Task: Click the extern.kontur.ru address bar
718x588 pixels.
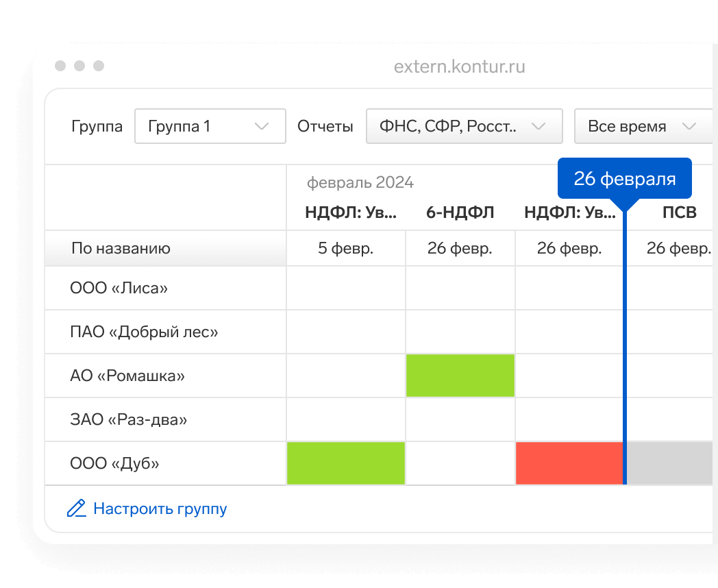Action: (x=459, y=66)
